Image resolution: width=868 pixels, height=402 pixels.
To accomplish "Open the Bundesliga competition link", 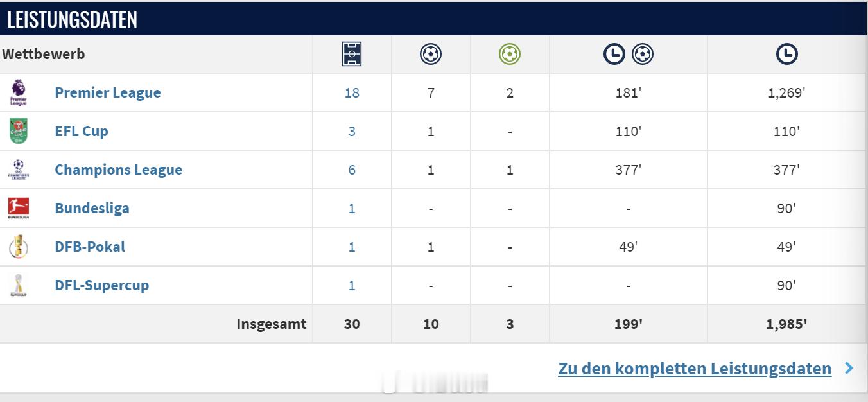I will pyautogui.click(x=92, y=208).
